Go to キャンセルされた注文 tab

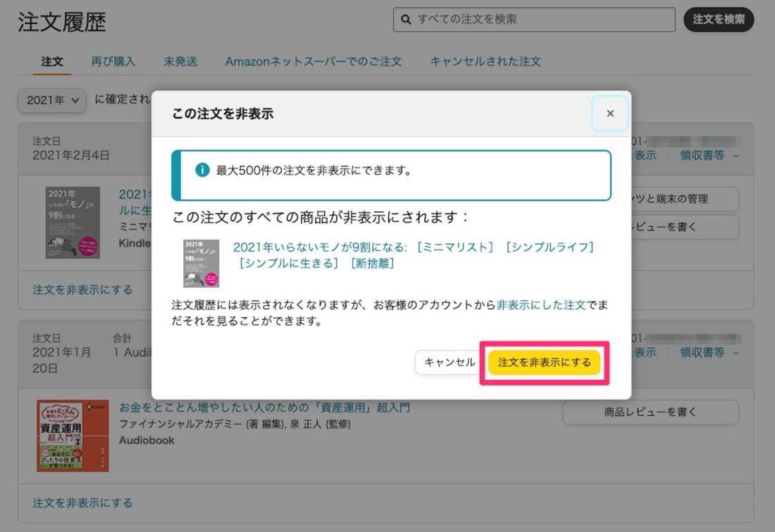[485, 61]
